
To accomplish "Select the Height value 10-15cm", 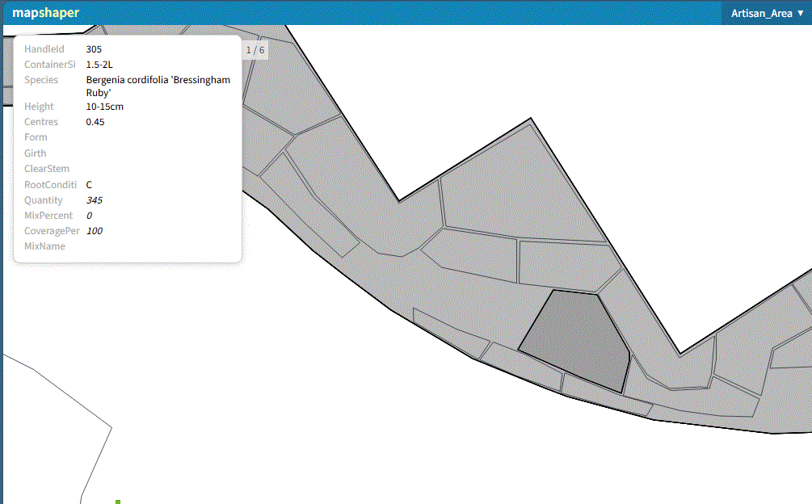I will pos(104,107).
